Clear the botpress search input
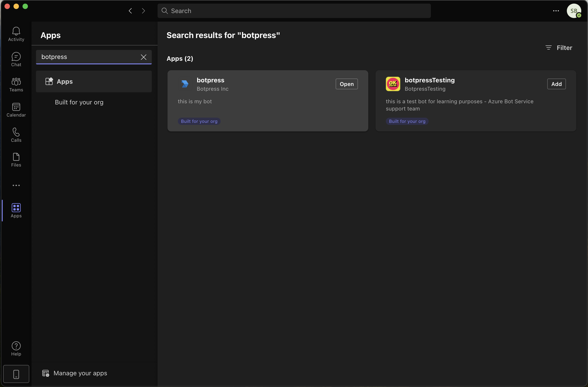Viewport: 588px width, 387px height. (x=143, y=56)
